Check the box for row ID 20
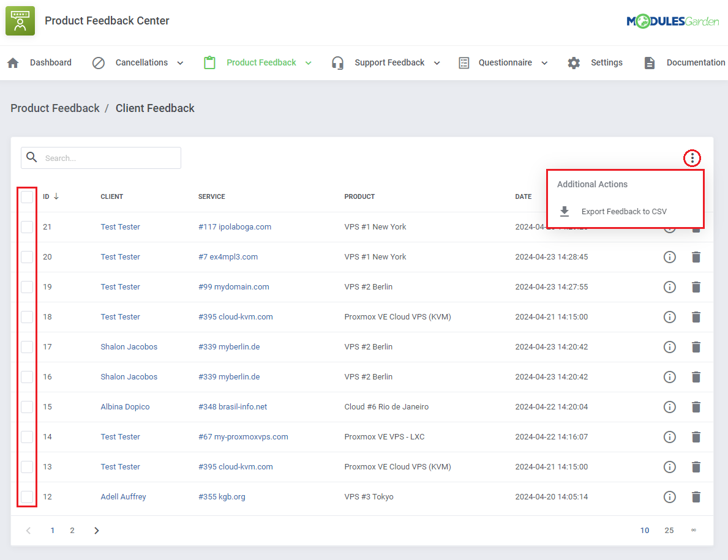 tap(27, 257)
